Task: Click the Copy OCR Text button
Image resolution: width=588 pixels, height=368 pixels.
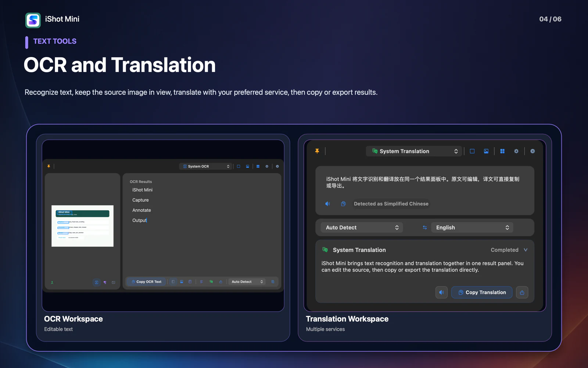Action: 147,282
